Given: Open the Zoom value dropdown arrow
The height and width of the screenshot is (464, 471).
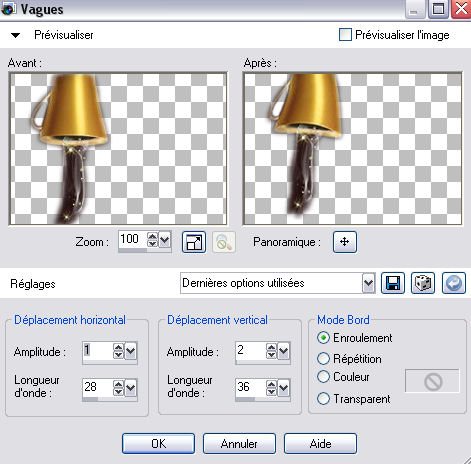Looking at the screenshot, I should click(x=165, y=239).
